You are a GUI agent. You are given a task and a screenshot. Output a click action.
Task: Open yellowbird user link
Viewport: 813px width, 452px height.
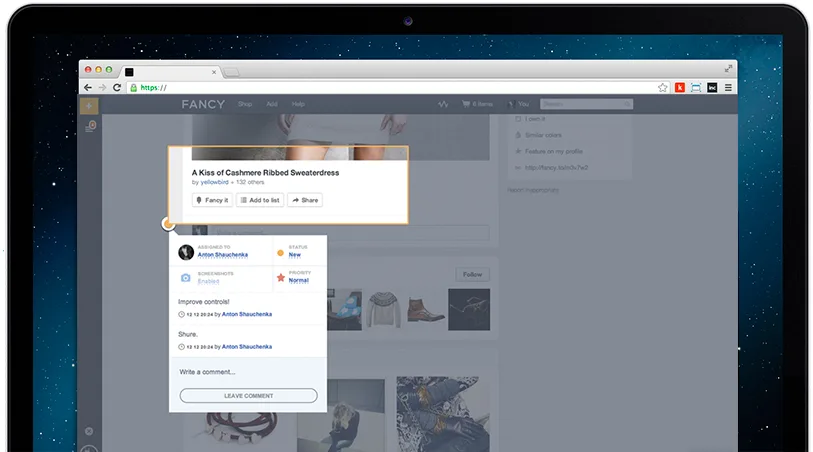[215, 182]
